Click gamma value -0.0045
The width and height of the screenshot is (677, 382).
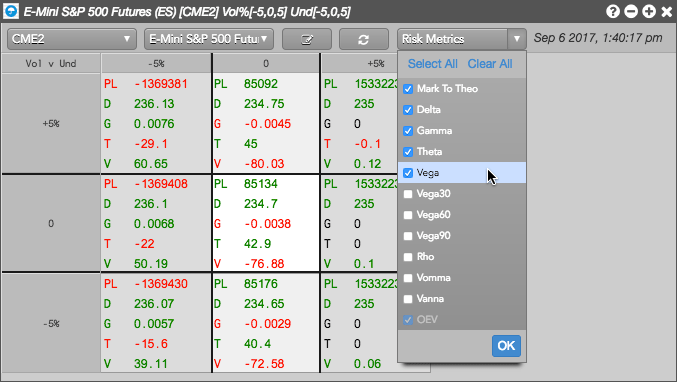pos(268,124)
